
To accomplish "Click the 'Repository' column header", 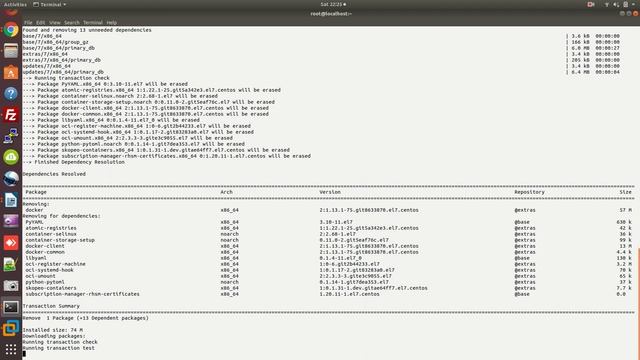I will tap(529, 192).
